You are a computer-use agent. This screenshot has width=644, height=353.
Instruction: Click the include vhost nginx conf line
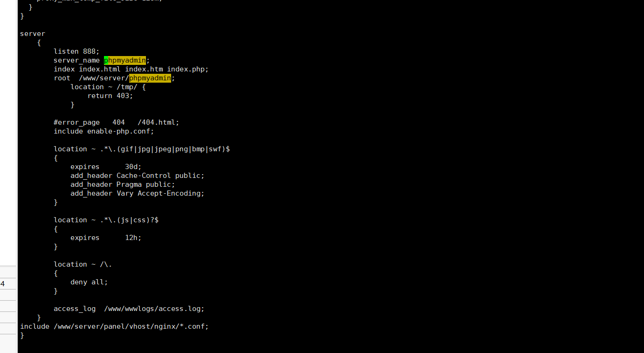tap(114, 326)
